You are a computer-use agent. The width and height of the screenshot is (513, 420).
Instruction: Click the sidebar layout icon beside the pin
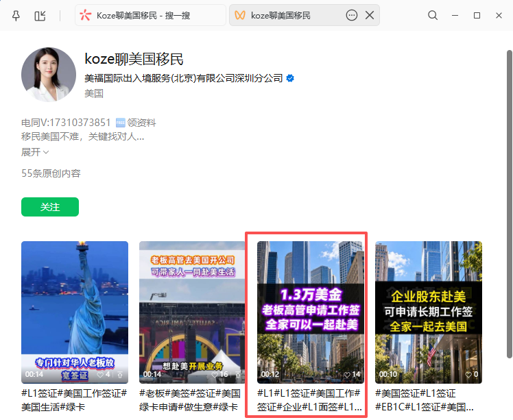point(40,15)
